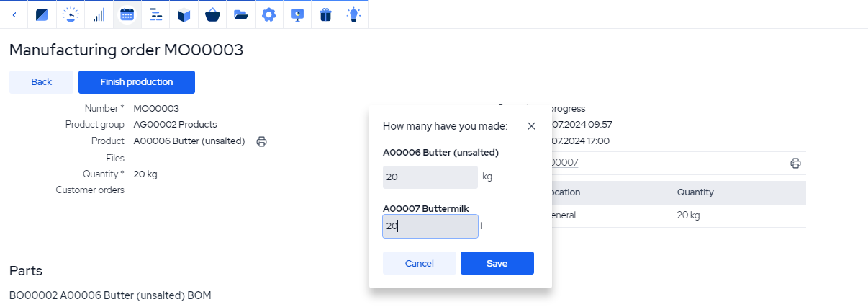Open the production planning calendar icon

[127, 14]
